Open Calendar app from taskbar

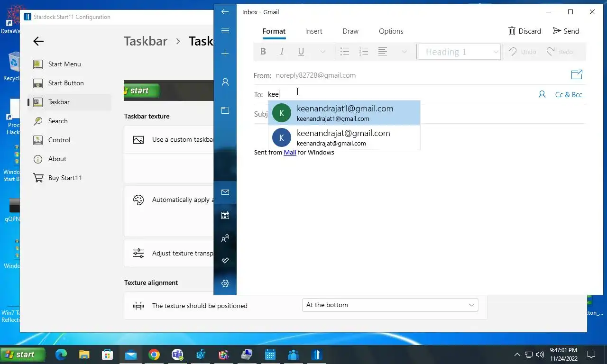pos(270,355)
